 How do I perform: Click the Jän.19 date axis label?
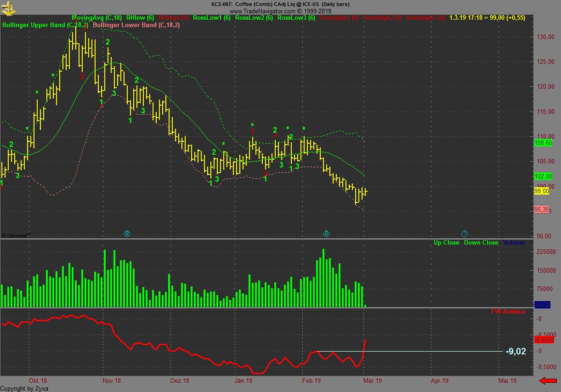[244, 381]
